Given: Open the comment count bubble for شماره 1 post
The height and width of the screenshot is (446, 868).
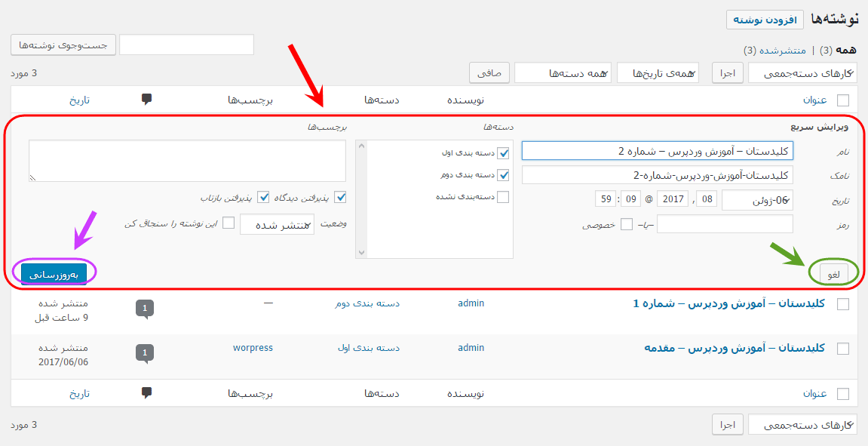Looking at the screenshot, I should pyautogui.click(x=145, y=309).
